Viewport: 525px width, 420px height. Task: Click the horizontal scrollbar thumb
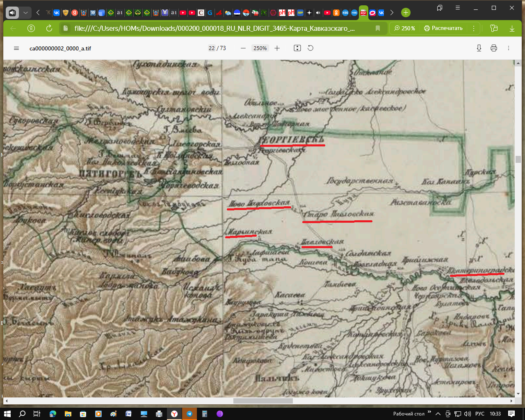[x=263, y=401]
